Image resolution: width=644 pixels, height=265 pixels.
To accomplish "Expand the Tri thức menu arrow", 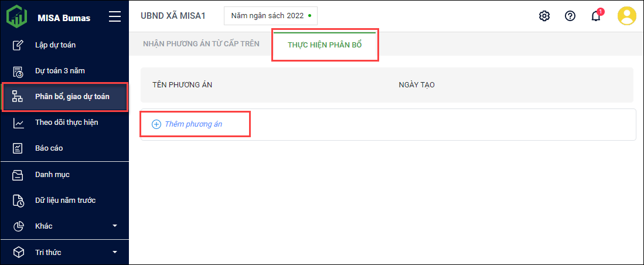I will coord(115,253).
